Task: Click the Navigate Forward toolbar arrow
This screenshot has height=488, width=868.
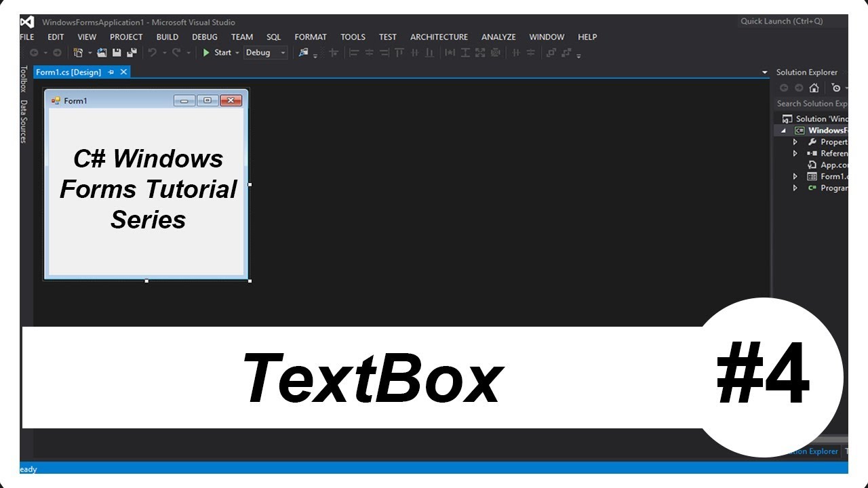Action: 57,53
